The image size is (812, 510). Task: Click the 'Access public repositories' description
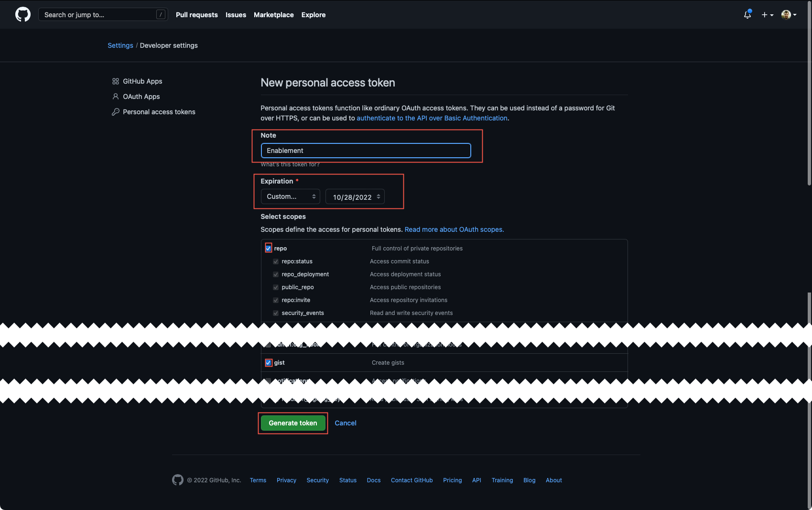point(405,287)
